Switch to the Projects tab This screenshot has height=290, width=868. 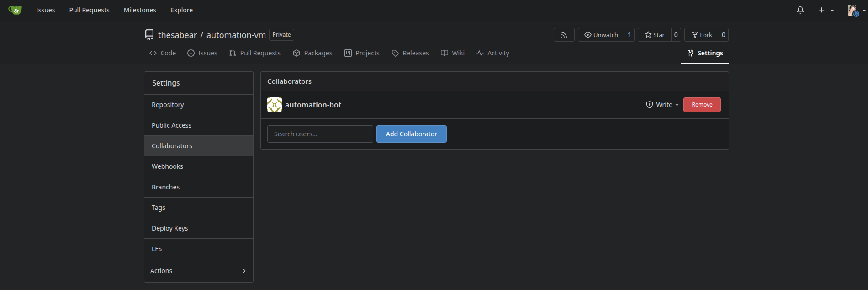click(x=362, y=53)
